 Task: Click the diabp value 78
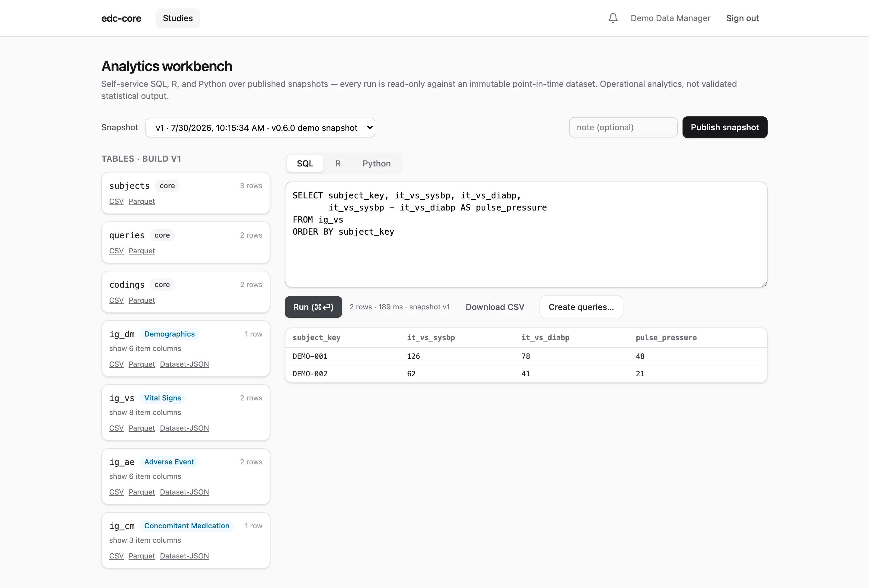[x=525, y=356]
